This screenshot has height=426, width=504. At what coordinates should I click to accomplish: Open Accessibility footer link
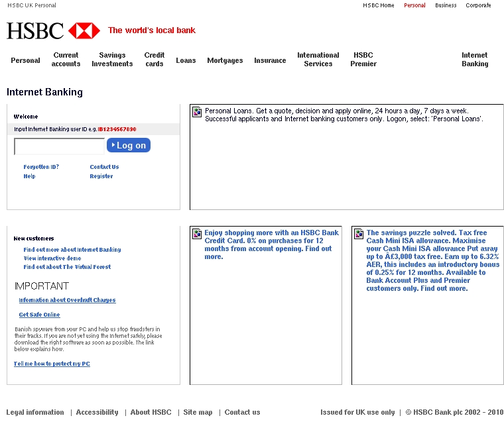(97, 412)
